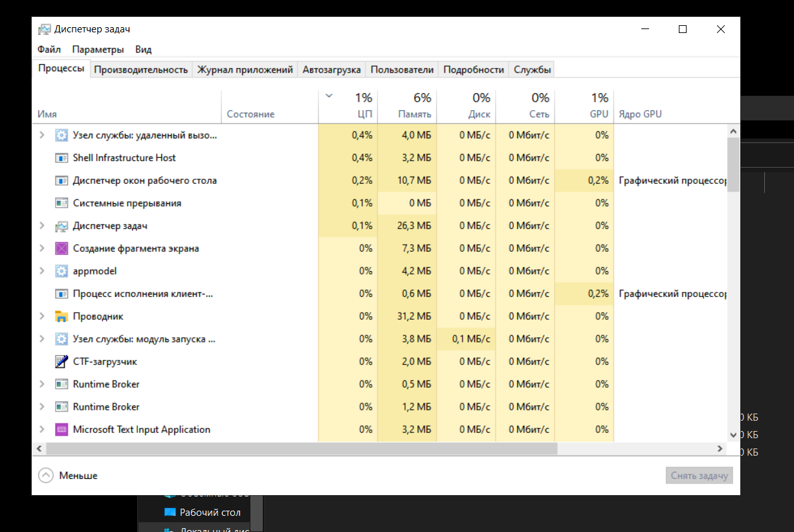This screenshot has height=532, width=794.
Task: Click the Снять задачу button
Action: [700, 476]
